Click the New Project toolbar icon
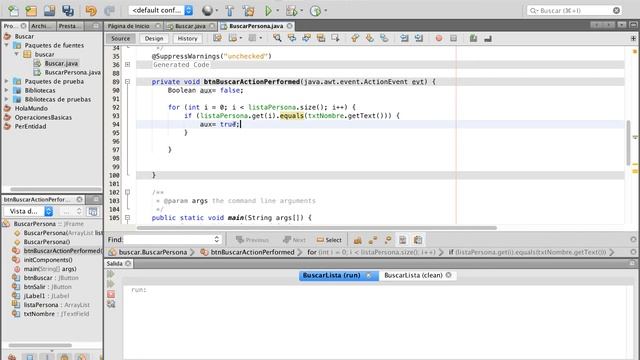640x360 pixels. pyautogui.click(x=31, y=11)
